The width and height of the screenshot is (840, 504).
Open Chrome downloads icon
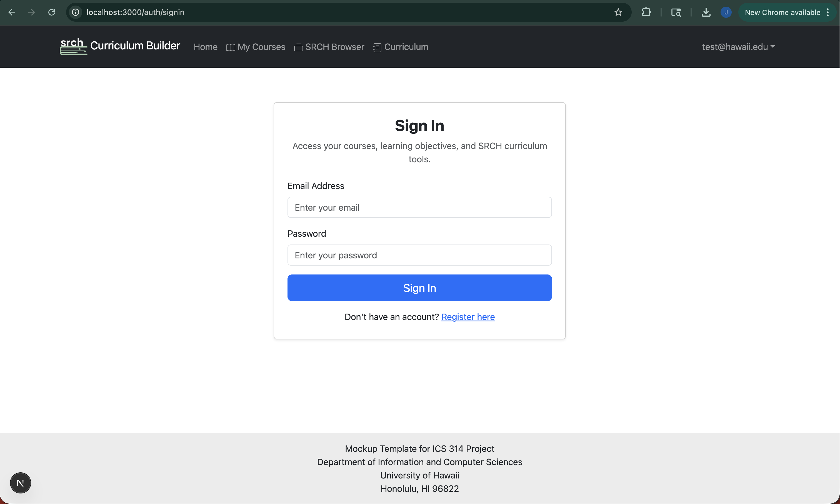pyautogui.click(x=706, y=12)
